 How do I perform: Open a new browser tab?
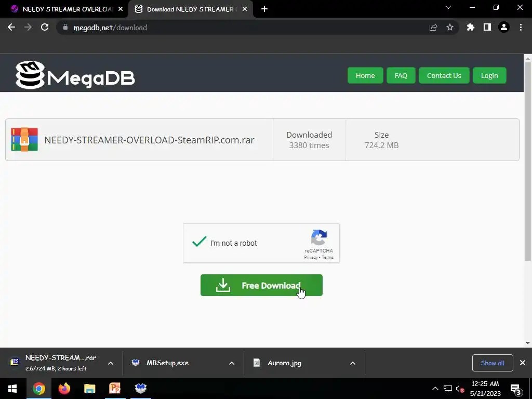pyautogui.click(x=264, y=9)
